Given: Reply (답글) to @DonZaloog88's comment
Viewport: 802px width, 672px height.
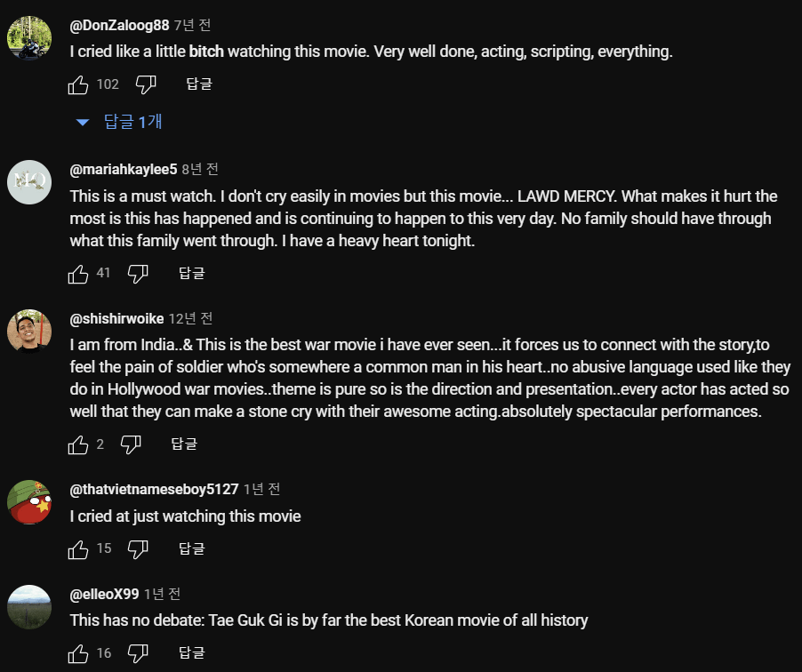Looking at the screenshot, I should (199, 84).
